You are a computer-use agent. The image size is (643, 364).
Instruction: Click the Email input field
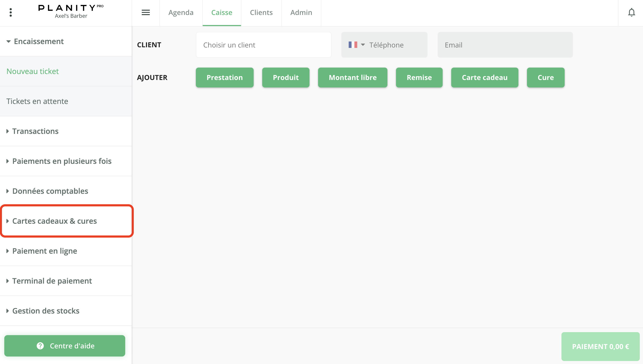click(x=505, y=45)
